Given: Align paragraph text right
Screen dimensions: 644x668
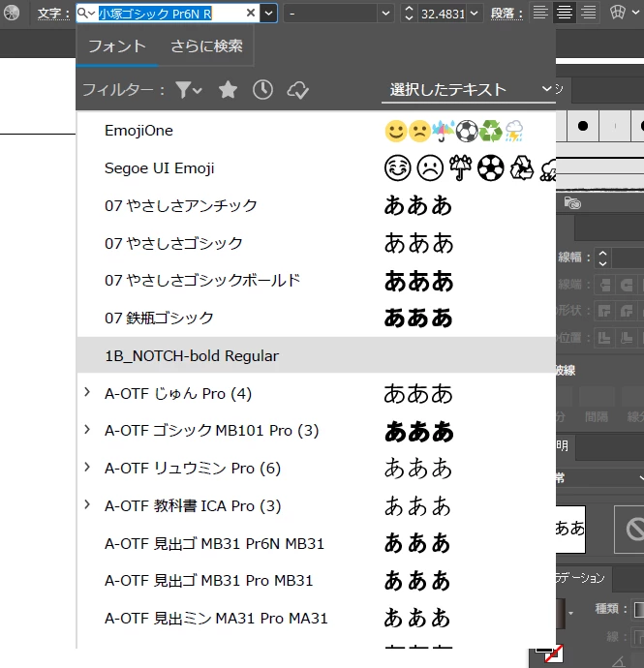Looking at the screenshot, I should point(589,12).
